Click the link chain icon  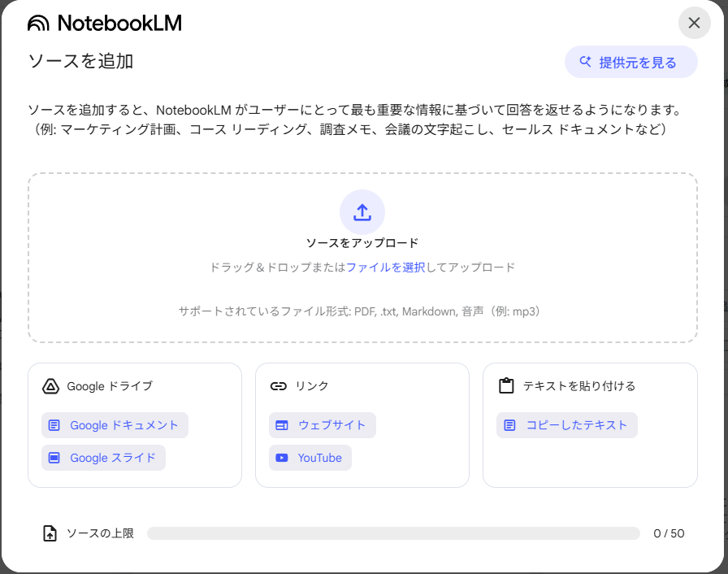point(279,386)
